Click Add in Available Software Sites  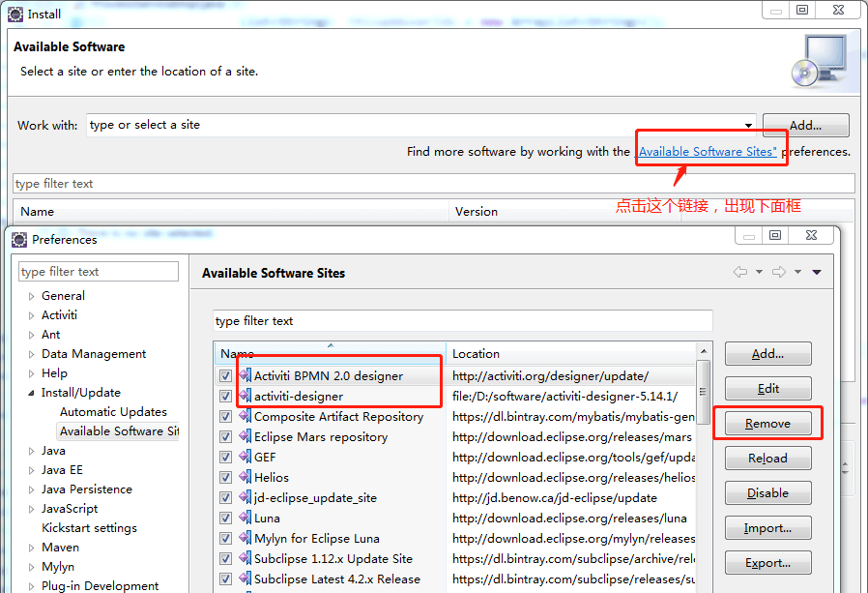(x=767, y=354)
